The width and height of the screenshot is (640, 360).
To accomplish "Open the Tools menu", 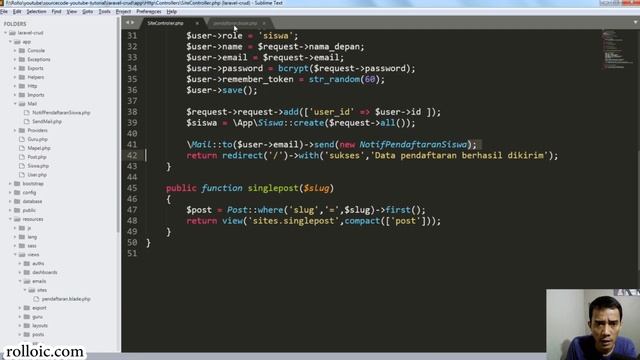I will [104, 12].
